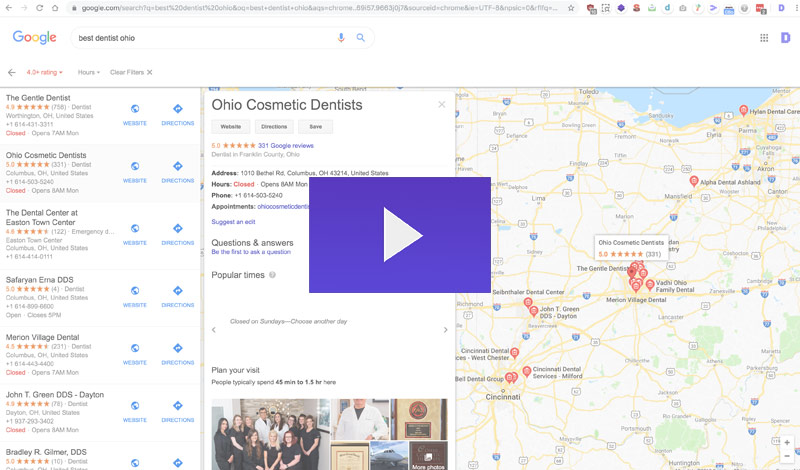
Task: Click Popular times help icon
Action: [x=272, y=275]
